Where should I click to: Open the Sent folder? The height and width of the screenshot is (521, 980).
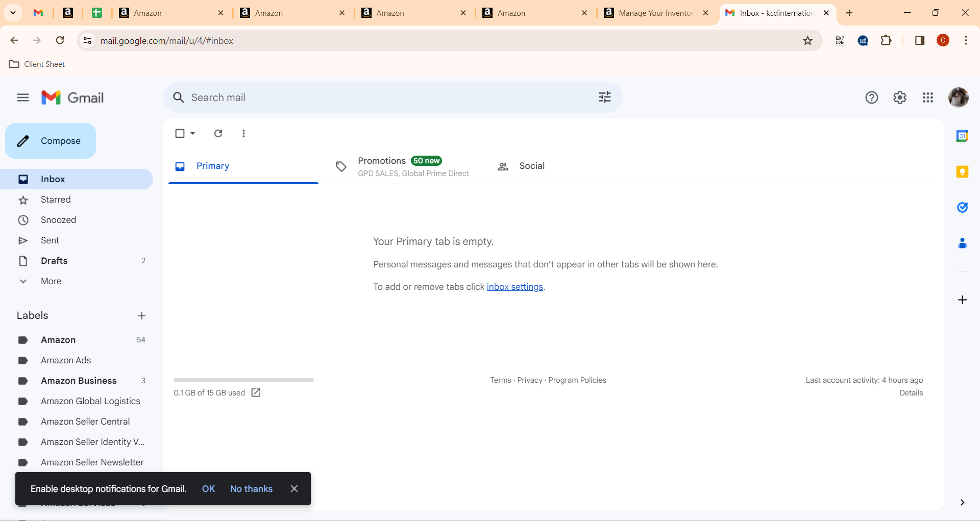tap(77, 240)
